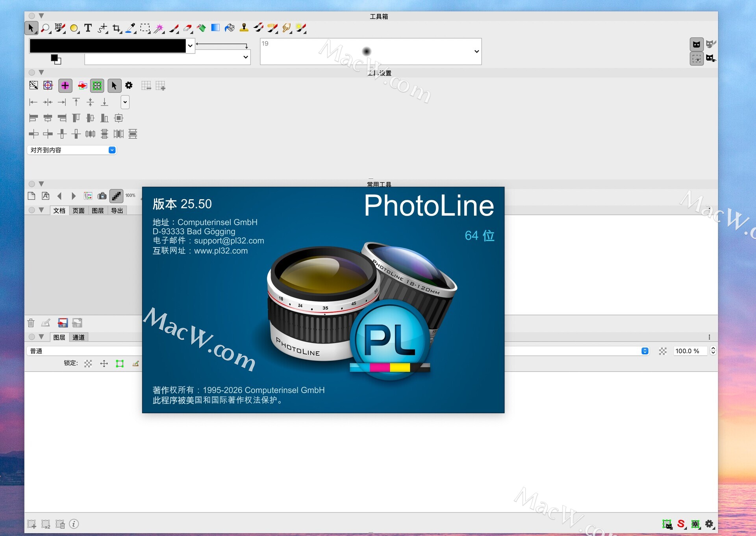
Task: Click the trash delete layer icon
Action: [x=31, y=323]
